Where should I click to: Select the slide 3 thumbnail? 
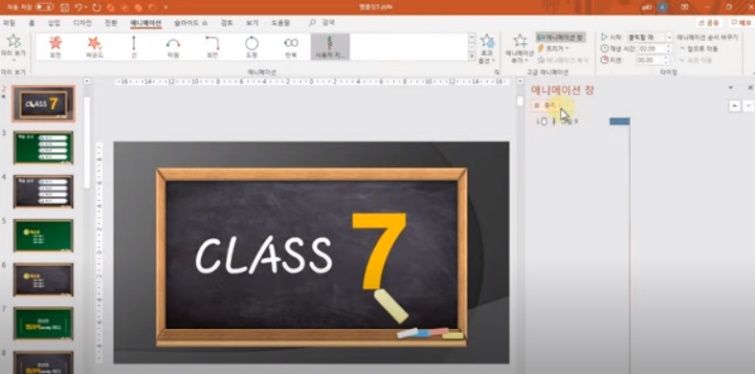coord(43,147)
